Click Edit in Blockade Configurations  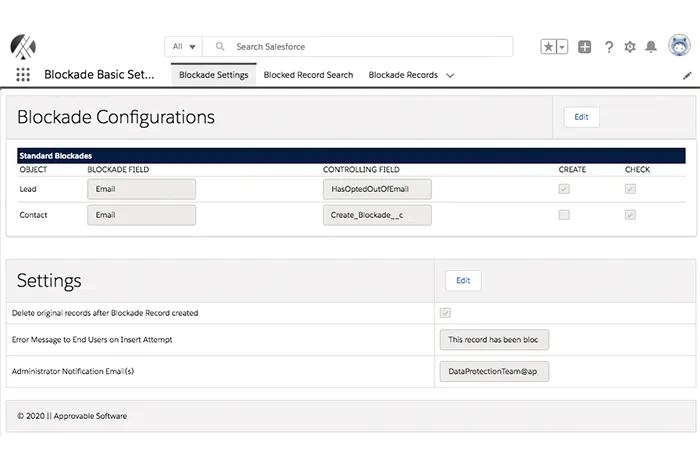pos(581,117)
